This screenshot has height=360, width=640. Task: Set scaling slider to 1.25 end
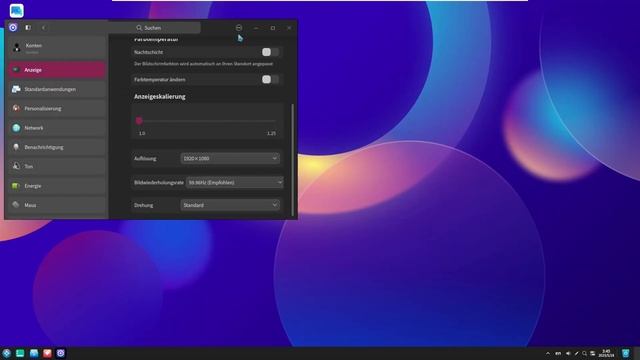(x=275, y=121)
